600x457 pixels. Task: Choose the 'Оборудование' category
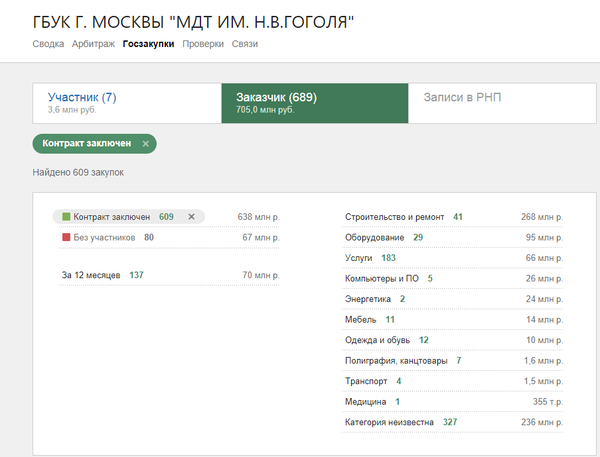point(374,238)
